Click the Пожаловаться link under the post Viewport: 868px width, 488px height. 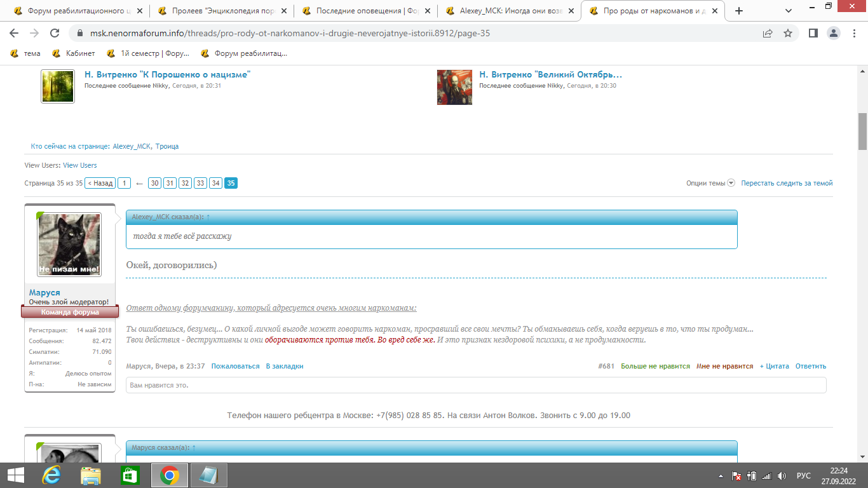[x=235, y=366]
